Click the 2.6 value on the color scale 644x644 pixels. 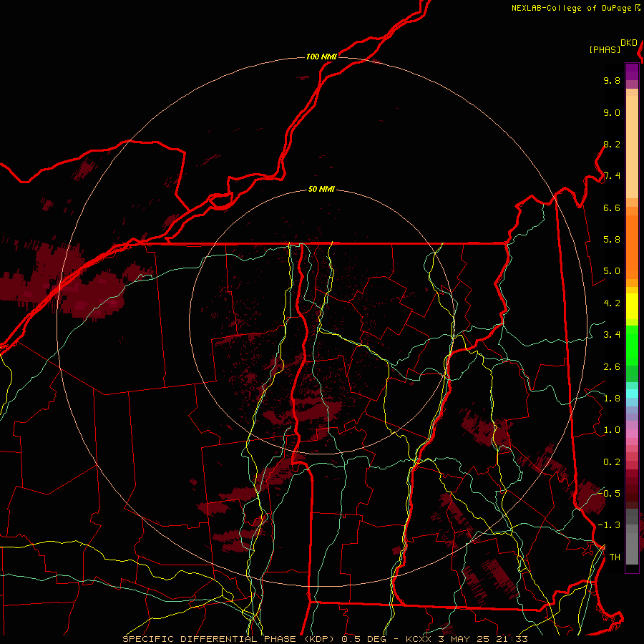[612, 367]
